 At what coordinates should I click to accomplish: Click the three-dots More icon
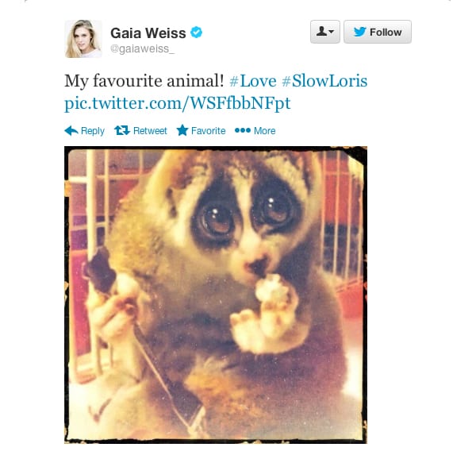[x=243, y=130]
